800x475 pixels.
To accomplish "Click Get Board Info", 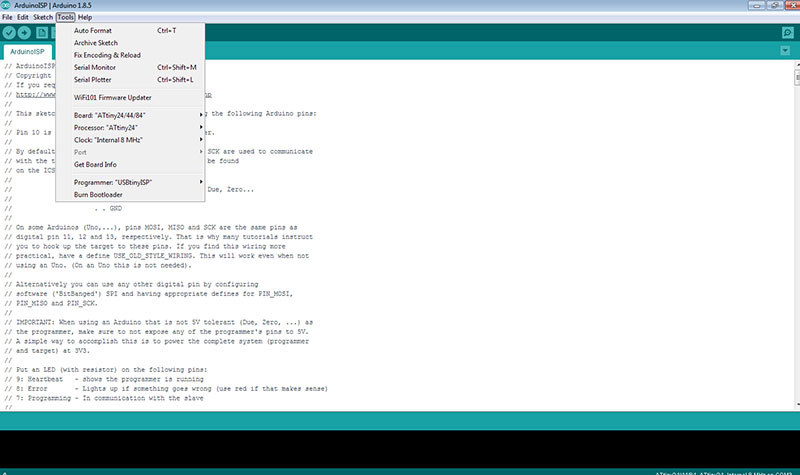I will (x=130, y=164).
